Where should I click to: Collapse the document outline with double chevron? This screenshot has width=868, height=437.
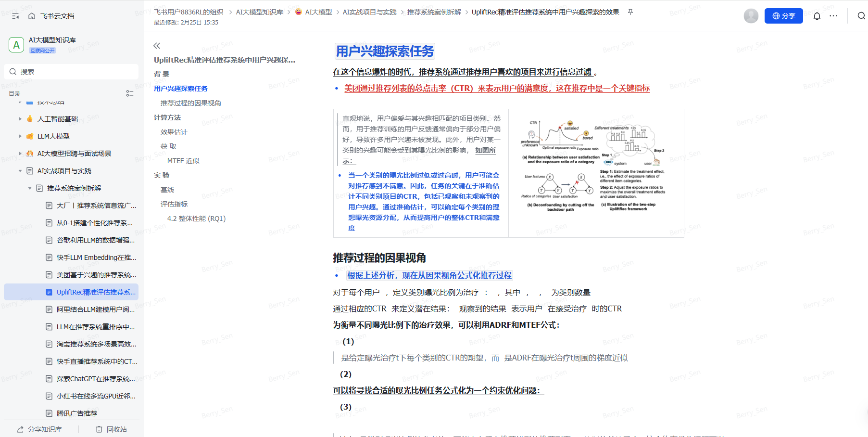(157, 46)
